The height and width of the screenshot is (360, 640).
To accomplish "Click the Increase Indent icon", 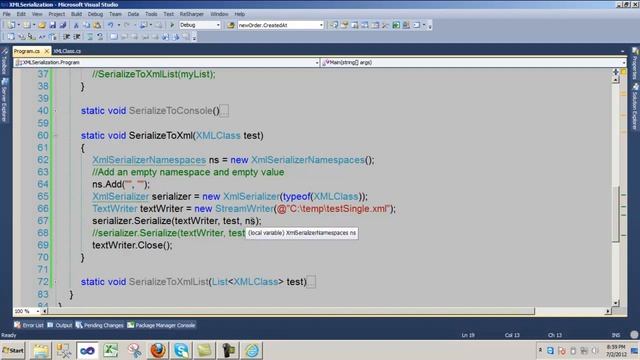I will click(76, 37).
